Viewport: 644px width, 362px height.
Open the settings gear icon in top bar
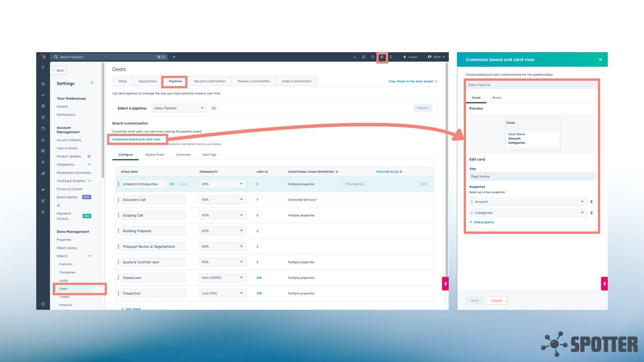382,57
